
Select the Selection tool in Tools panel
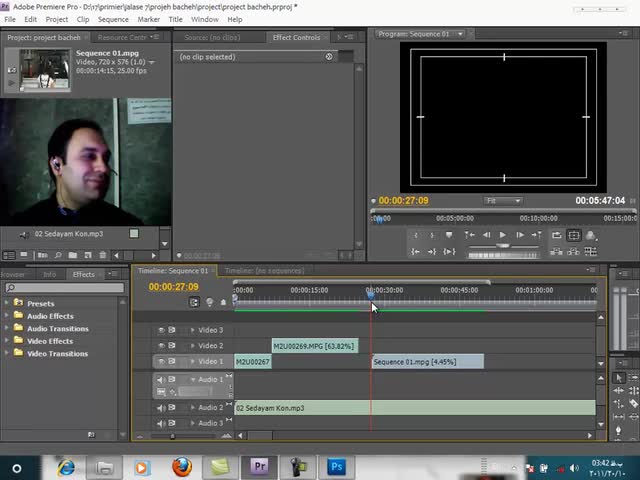point(619,378)
